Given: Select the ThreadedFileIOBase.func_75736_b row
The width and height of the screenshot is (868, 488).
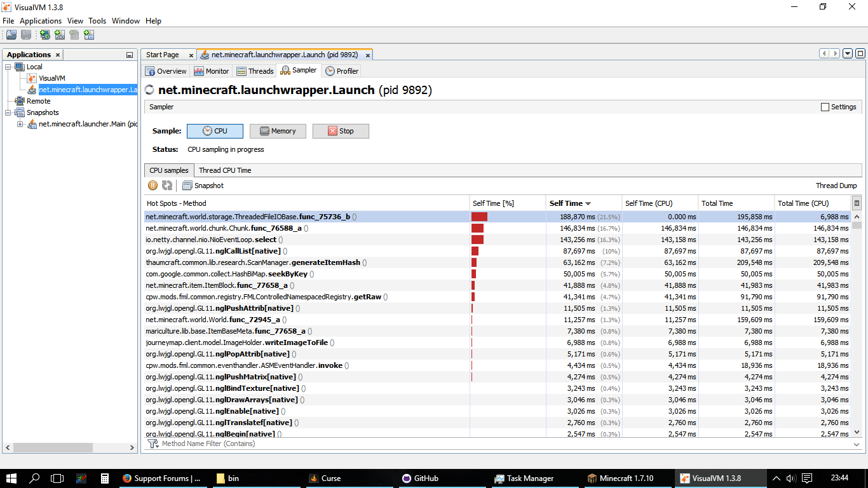Looking at the screenshot, I should point(498,217).
